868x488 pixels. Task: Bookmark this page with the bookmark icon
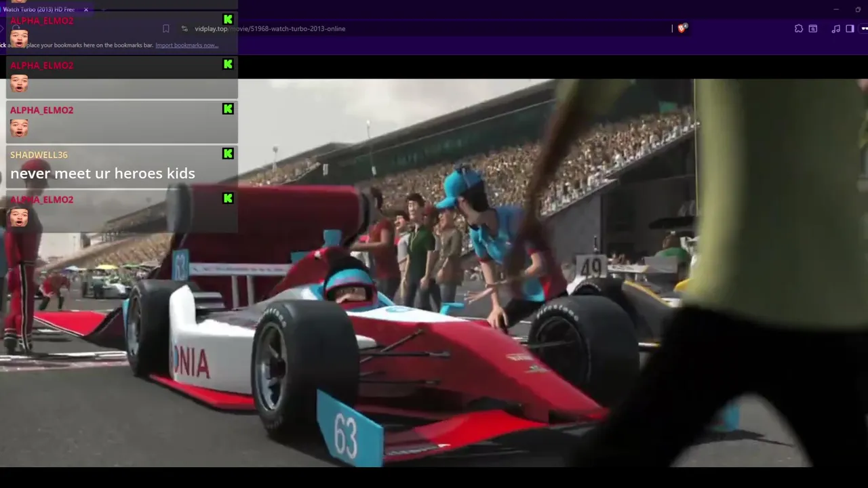click(x=166, y=28)
